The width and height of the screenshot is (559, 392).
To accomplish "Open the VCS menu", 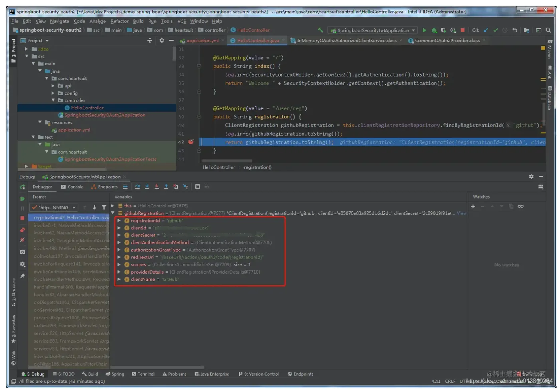I will pos(182,21).
